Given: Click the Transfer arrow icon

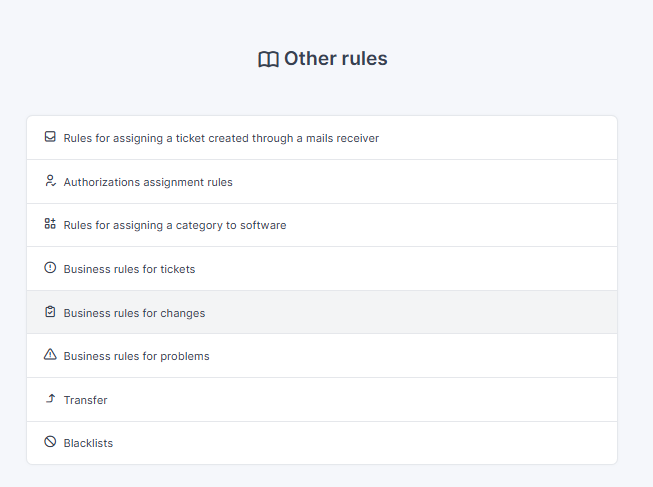Looking at the screenshot, I should pyautogui.click(x=50, y=399).
